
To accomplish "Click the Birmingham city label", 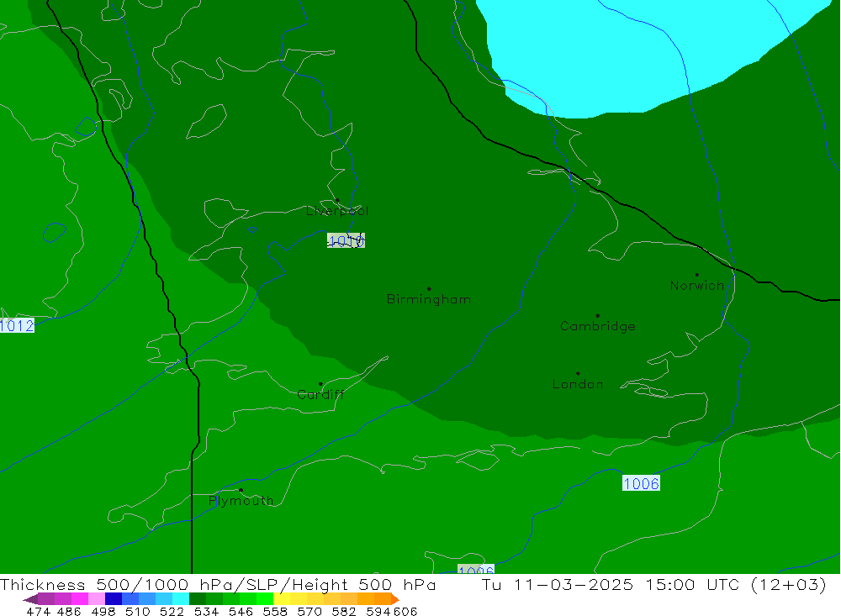I will pos(429,300).
